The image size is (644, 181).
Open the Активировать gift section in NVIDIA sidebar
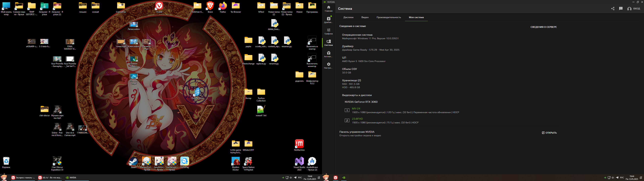tap(329, 54)
